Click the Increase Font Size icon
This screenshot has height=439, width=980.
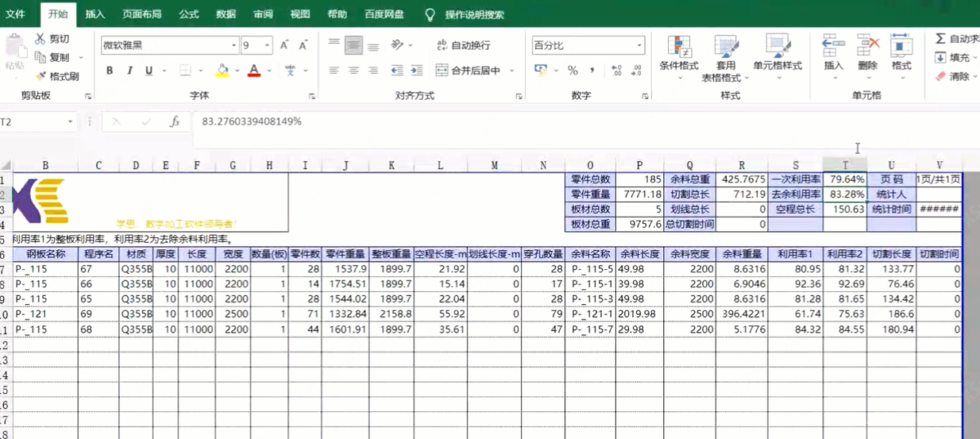283,45
